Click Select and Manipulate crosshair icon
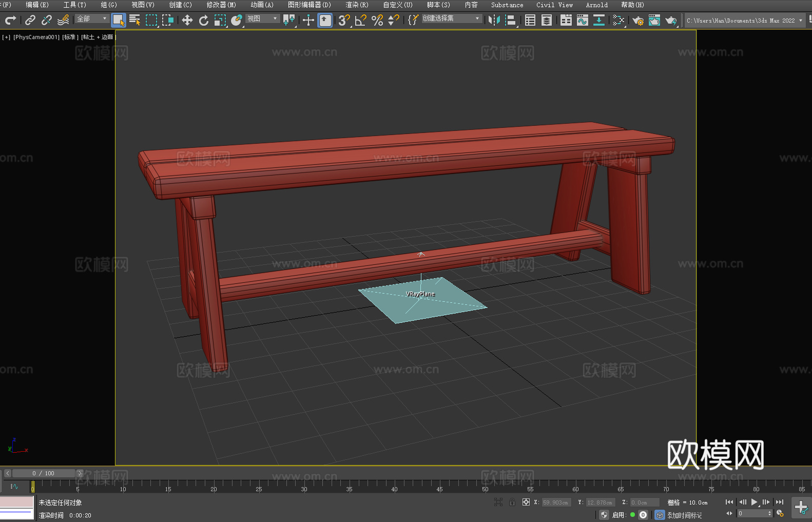Image resolution: width=812 pixels, height=522 pixels. 308,20
